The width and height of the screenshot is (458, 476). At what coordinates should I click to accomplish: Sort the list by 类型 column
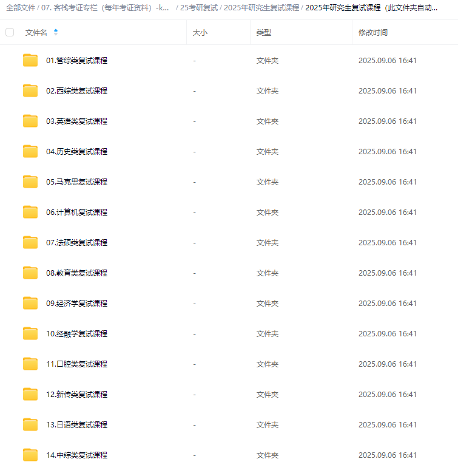[263, 33]
